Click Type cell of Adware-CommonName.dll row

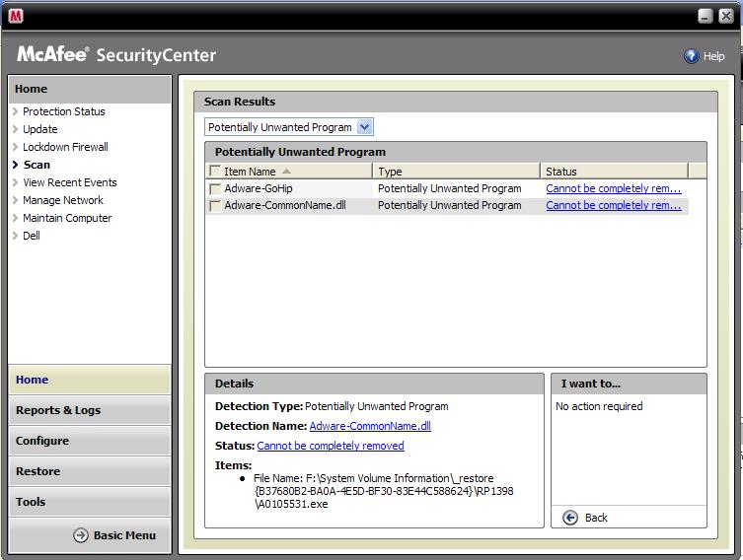point(449,205)
